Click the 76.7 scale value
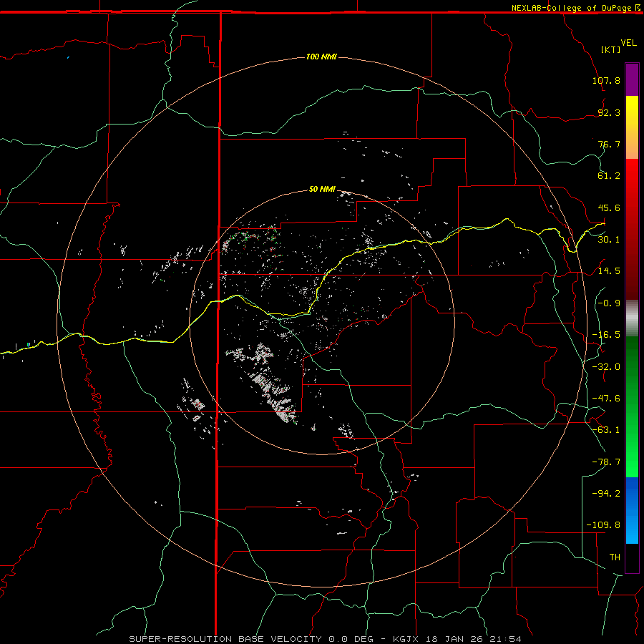Screen dimensions: 644x644 point(609,144)
